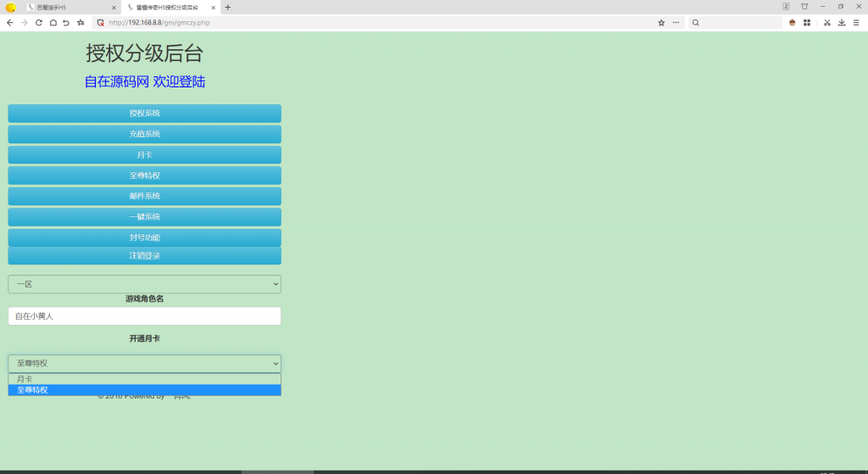Open the skin shirt icon in title bar

click(x=804, y=7)
